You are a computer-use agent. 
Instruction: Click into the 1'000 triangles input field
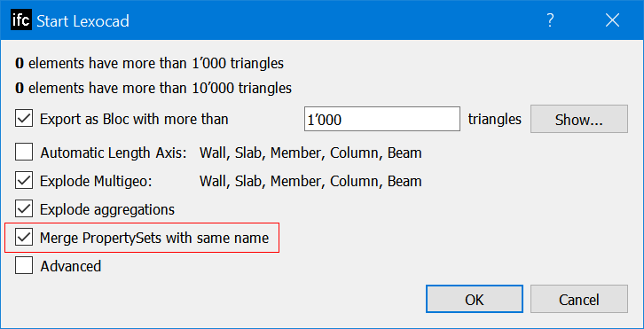382,120
